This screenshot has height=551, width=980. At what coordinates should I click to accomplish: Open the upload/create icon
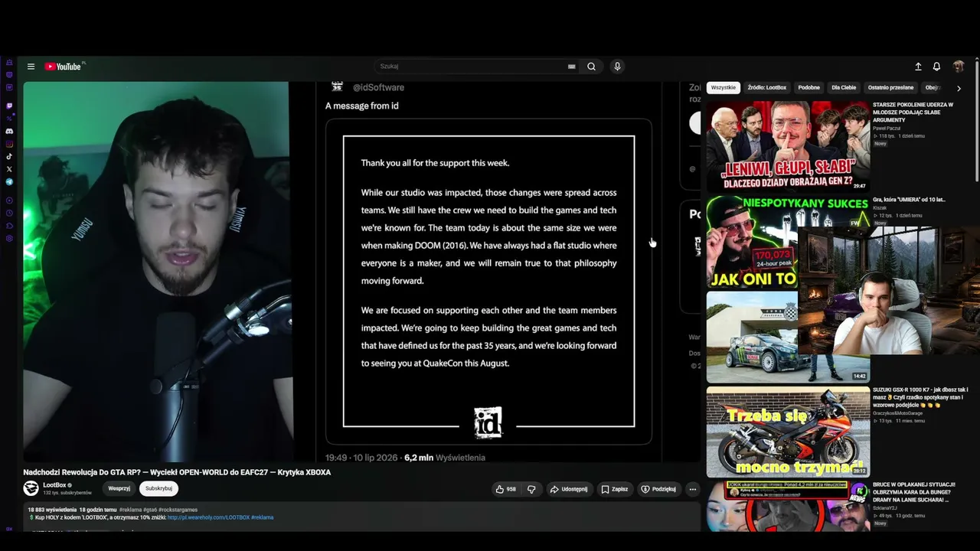[918, 67]
